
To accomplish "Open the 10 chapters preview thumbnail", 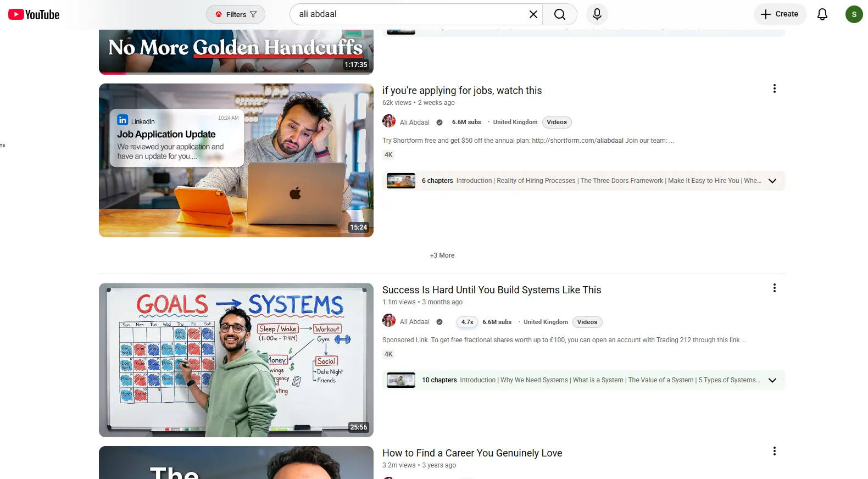I will coord(401,380).
